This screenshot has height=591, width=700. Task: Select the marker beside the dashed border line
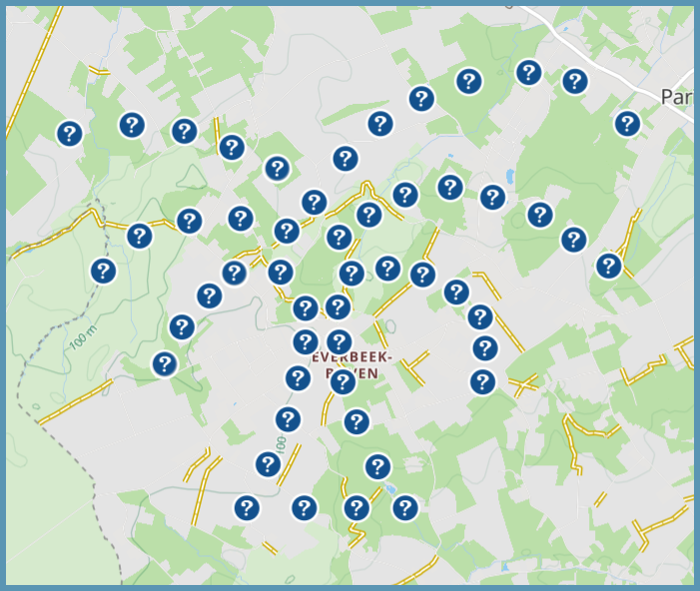coord(103,271)
